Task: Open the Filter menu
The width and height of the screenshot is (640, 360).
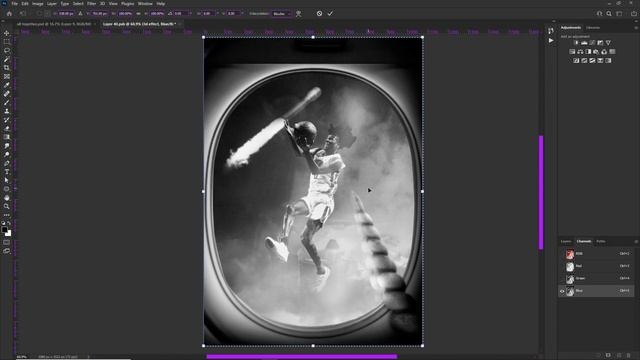Action: (91, 4)
